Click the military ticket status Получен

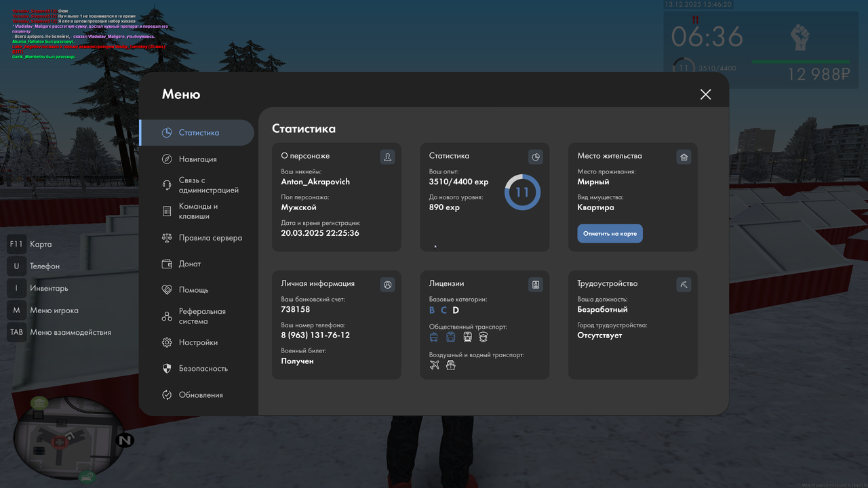pyautogui.click(x=298, y=361)
